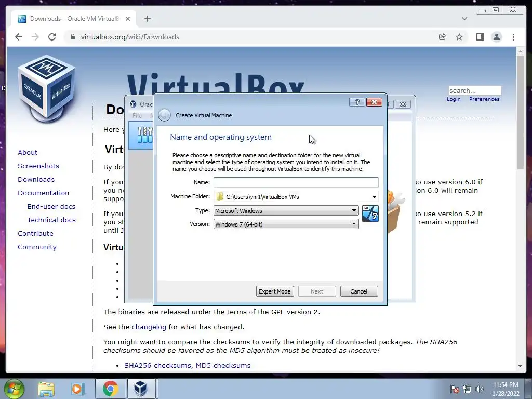Image resolution: width=532 pixels, height=399 pixels.
Task: Close the Downloads – Oracle VM VirtualBox tab
Action: click(128, 19)
